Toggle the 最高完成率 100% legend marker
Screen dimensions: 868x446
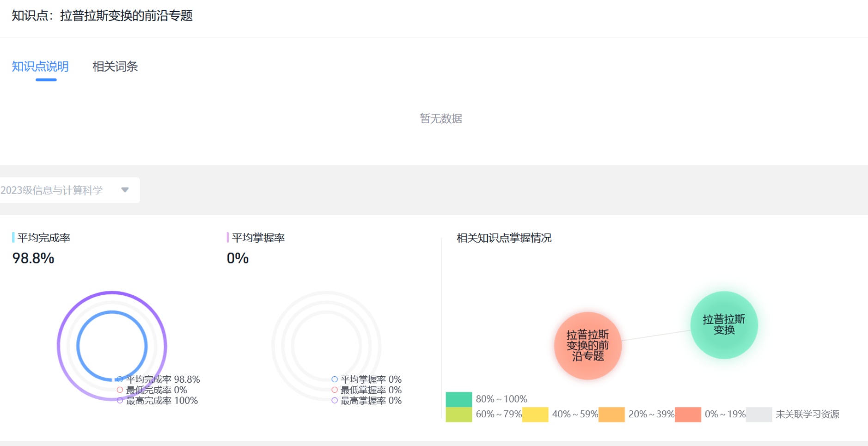coord(120,401)
